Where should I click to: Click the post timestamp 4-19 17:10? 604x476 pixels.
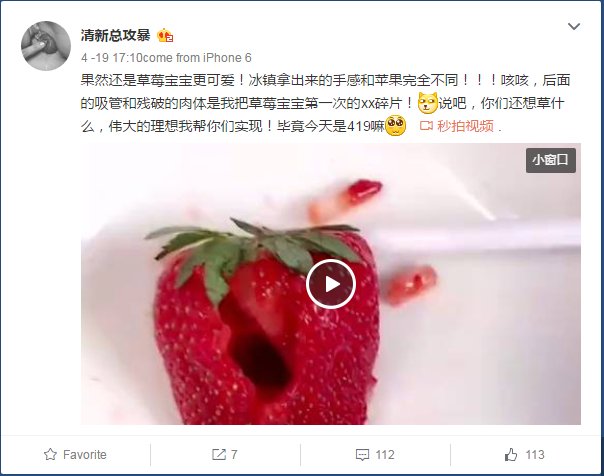(x=111, y=58)
